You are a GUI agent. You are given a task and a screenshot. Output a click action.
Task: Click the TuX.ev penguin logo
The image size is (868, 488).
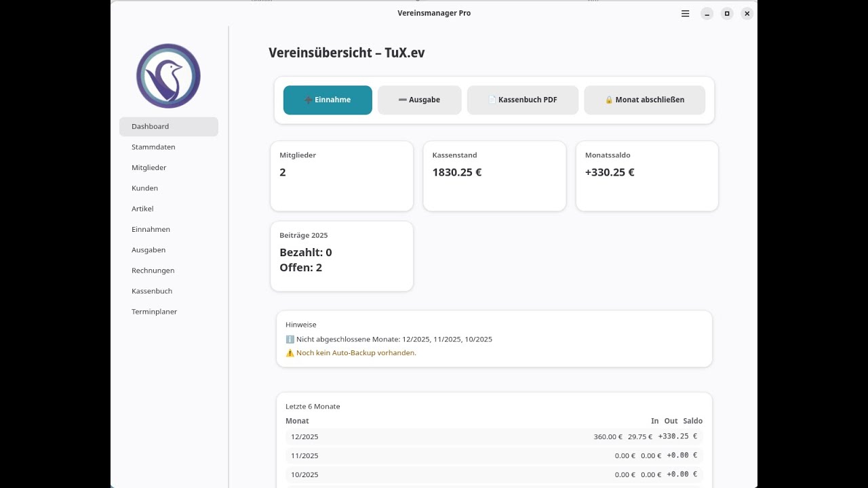[x=168, y=76]
